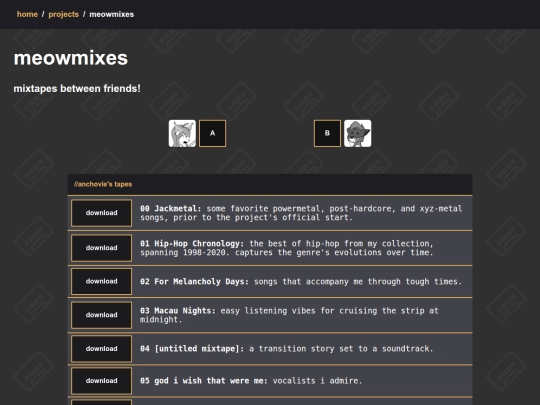Viewport: 540px width, 405px height.
Task: Download the 05 god i wish that were me tape
Action: 101,381
